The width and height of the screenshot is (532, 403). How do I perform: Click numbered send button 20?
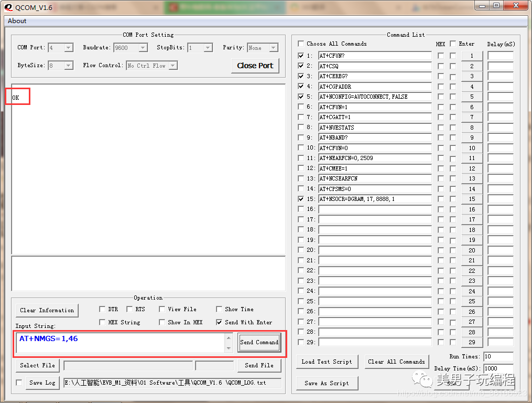point(472,250)
